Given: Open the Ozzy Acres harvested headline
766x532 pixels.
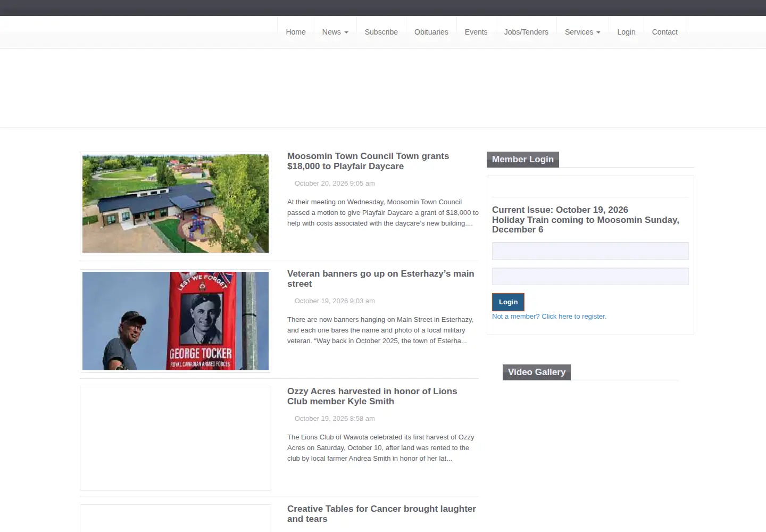Looking at the screenshot, I should point(372,396).
